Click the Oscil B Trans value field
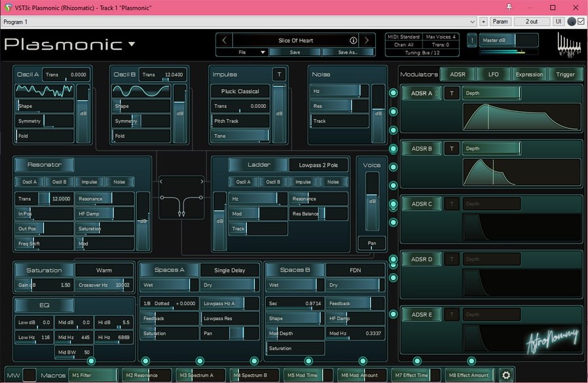The width and height of the screenshot is (588, 383). (162, 75)
